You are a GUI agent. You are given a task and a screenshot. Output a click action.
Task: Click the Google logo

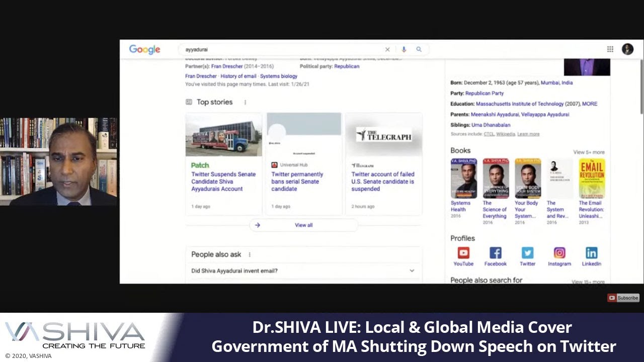pos(144,49)
